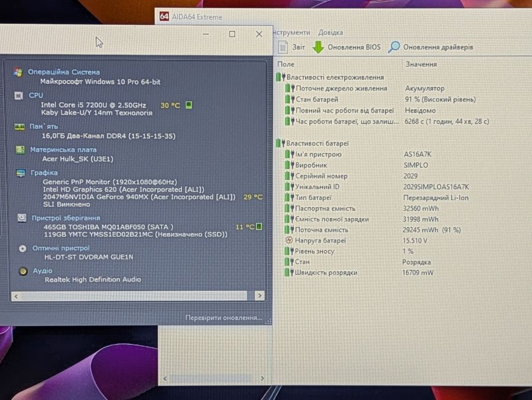Select the Швидкість розрядки row
Screen dimensions: 532x400
coord(359,272)
